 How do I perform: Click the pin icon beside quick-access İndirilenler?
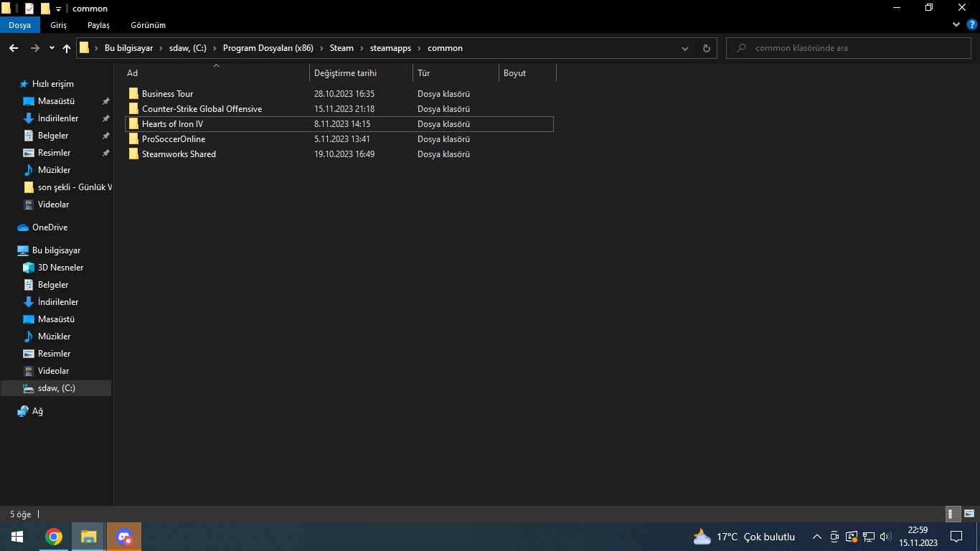105,118
